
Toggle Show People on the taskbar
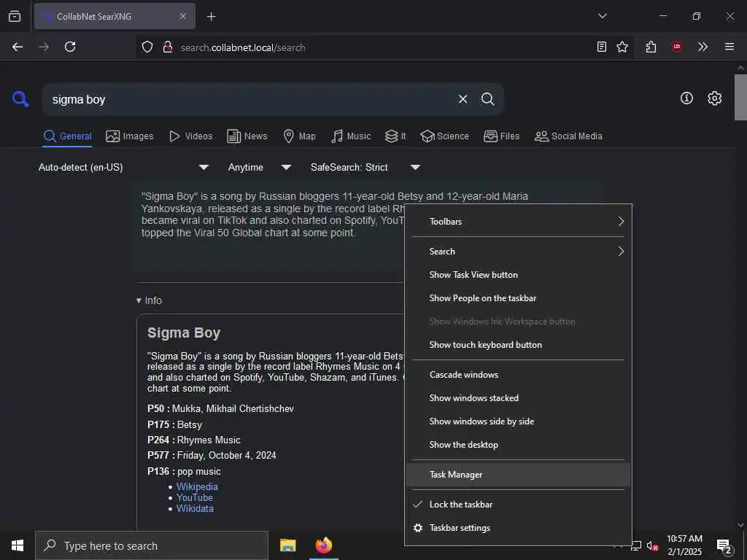pos(519,298)
